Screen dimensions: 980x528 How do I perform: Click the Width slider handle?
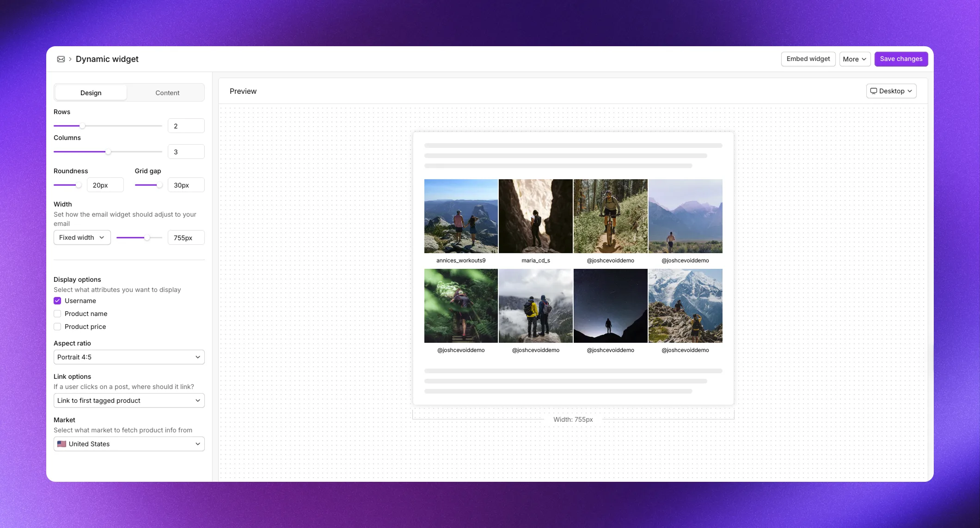(147, 237)
